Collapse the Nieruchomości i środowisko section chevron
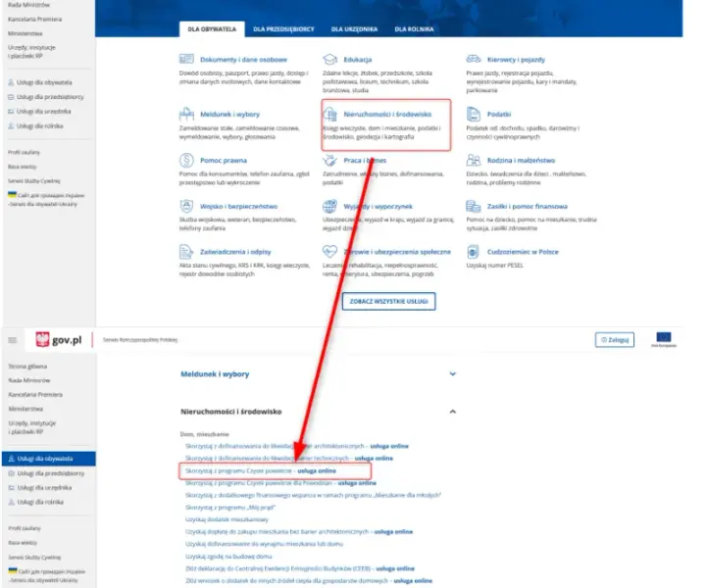 (452, 412)
